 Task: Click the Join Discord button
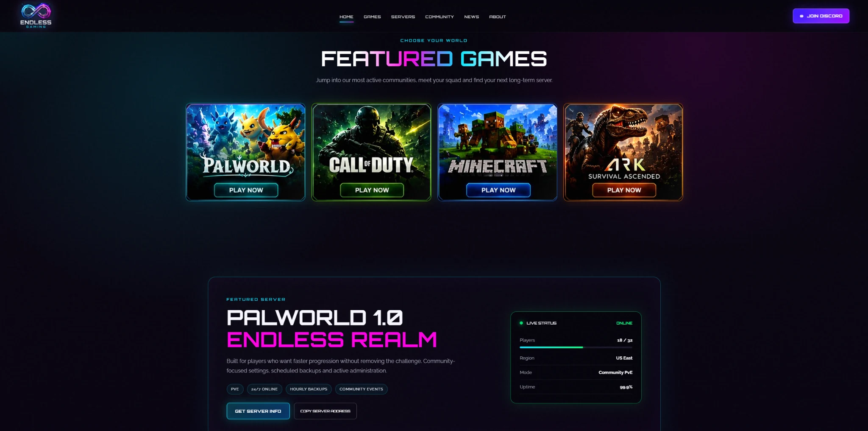click(x=821, y=16)
